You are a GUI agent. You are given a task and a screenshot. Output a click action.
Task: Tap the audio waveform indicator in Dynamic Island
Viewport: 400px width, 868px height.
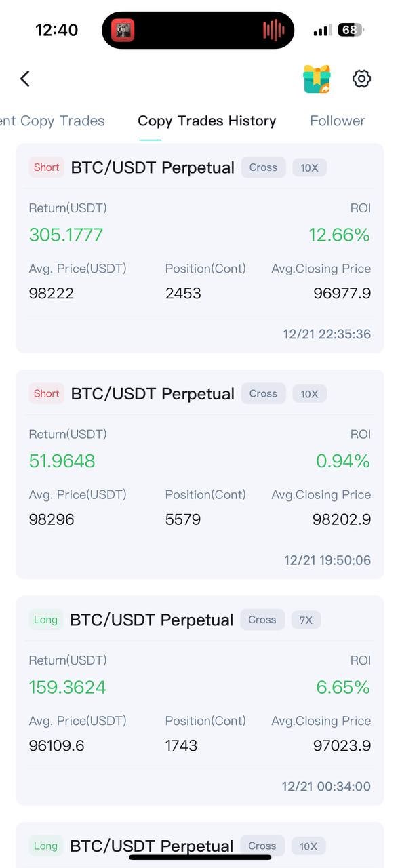(274, 30)
